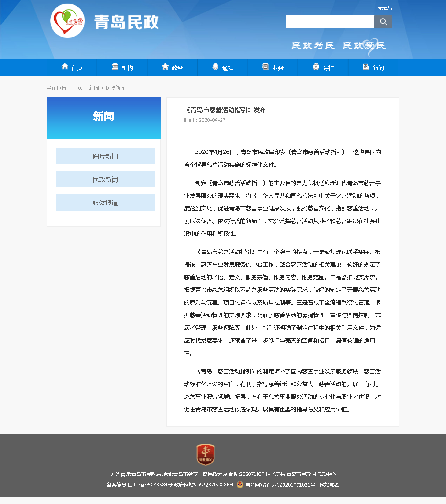Focus the site search input field

[329, 22]
